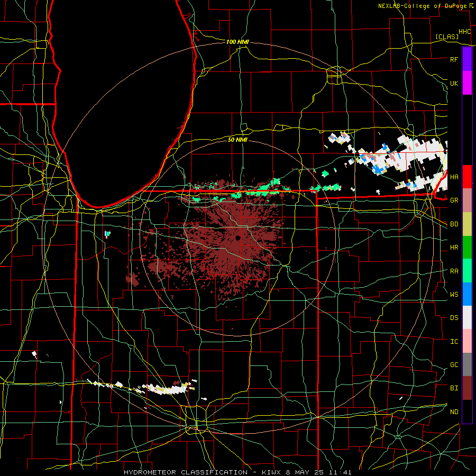The height and width of the screenshot is (476, 476).
Task: Click the UK legend label
Action: click(454, 83)
